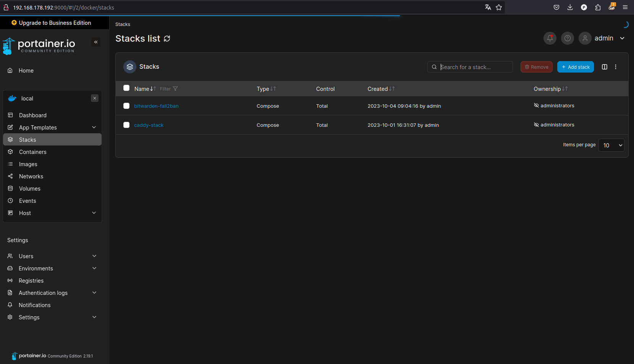Toggle the select-all stacks checkbox
This screenshot has height=364, width=634.
(126, 88)
